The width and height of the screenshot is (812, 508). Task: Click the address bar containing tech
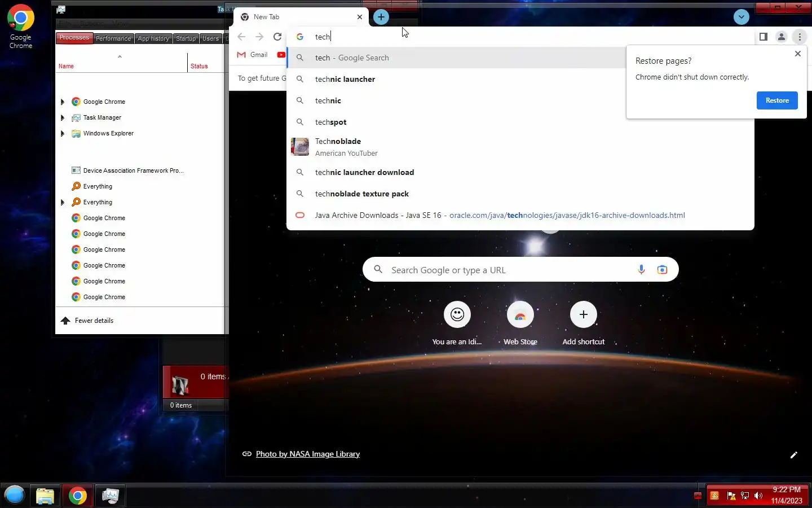pos(522,37)
